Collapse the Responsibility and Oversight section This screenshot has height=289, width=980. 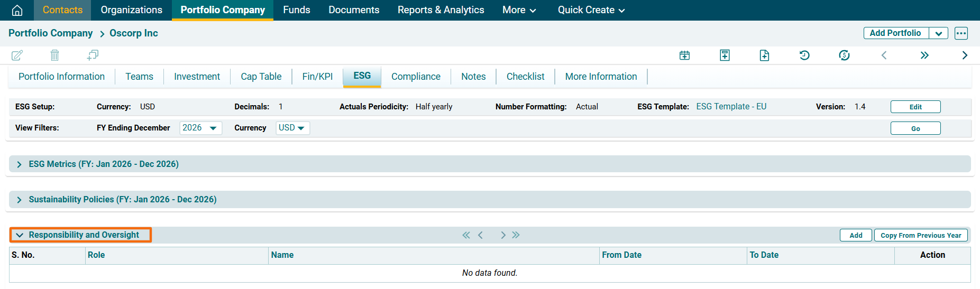tap(20, 235)
